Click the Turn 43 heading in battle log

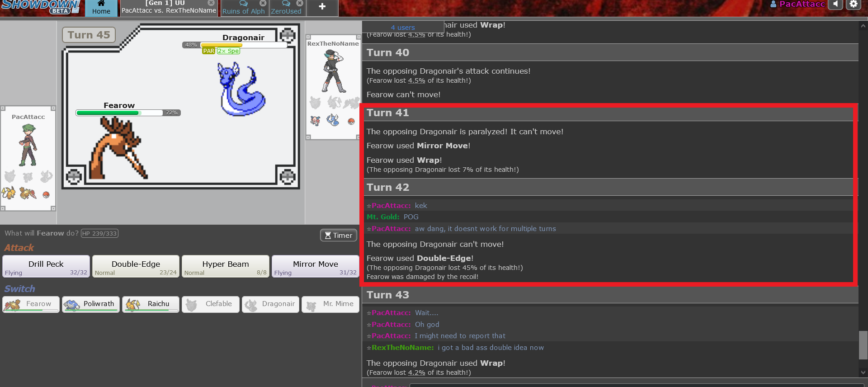[x=387, y=295]
